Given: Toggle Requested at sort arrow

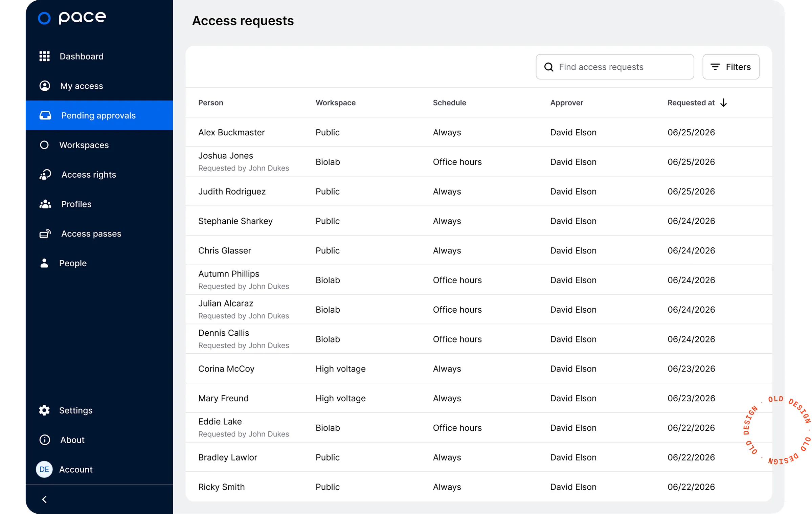Looking at the screenshot, I should pos(723,103).
